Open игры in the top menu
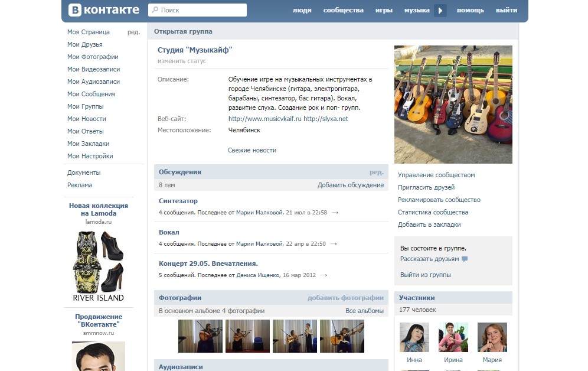Viewport: 588px width, 371px height. (384, 10)
